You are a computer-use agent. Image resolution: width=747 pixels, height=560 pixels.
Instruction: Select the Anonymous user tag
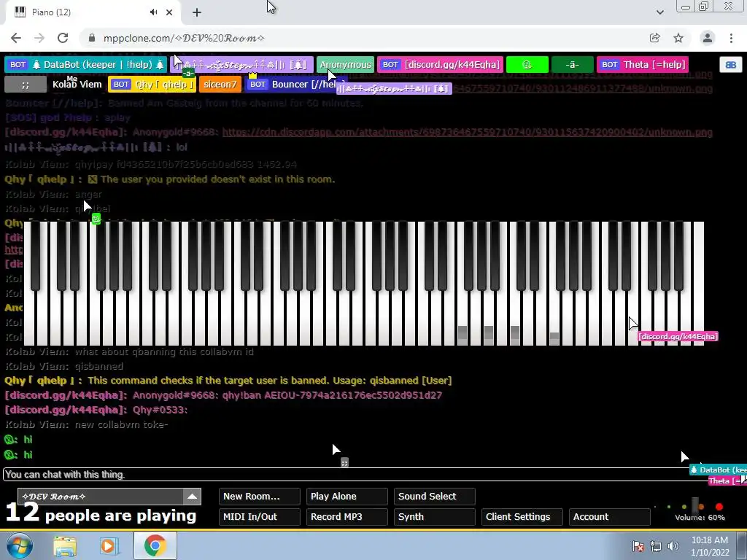click(345, 65)
